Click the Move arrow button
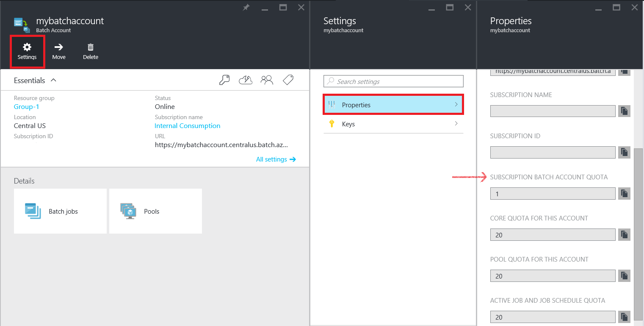644x326 pixels. click(x=59, y=52)
